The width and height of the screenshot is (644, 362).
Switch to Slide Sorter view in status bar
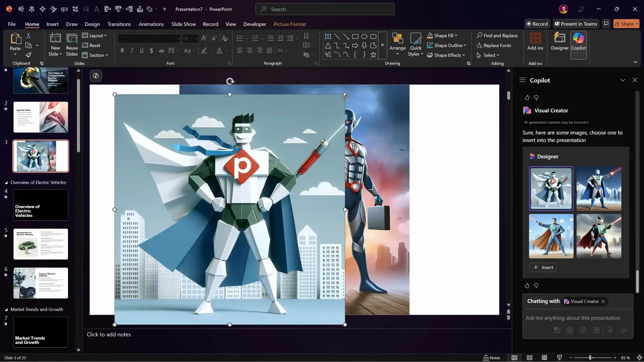tap(530, 358)
